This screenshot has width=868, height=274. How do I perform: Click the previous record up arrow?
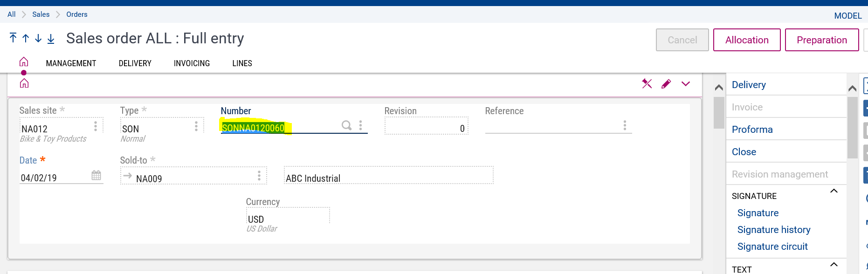pyautogui.click(x=26, y=38)
